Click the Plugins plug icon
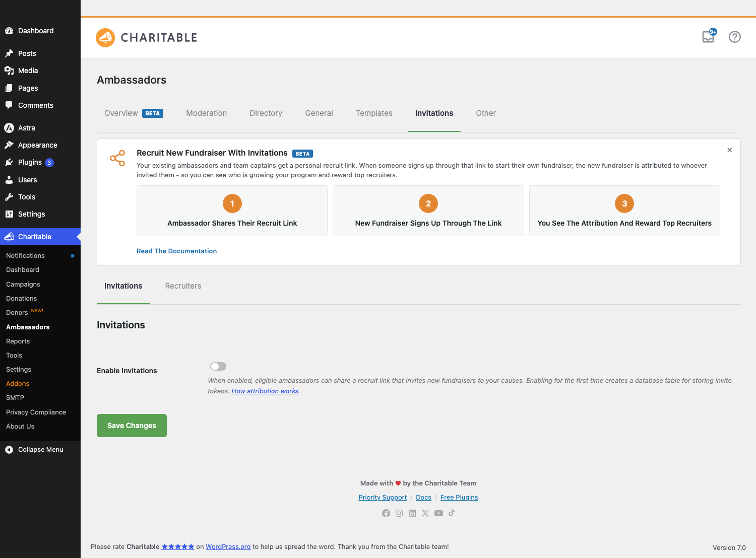Image resolution: width=756 pixels, height=558 pixels. [x=9, y=162]
